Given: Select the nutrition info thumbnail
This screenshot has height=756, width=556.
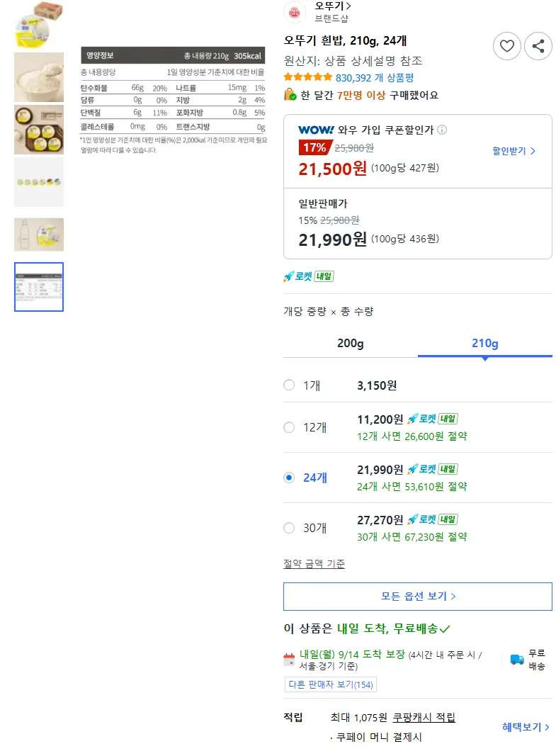Looking at the screenshot, I should pyautogui.click(x=39, y=287).
